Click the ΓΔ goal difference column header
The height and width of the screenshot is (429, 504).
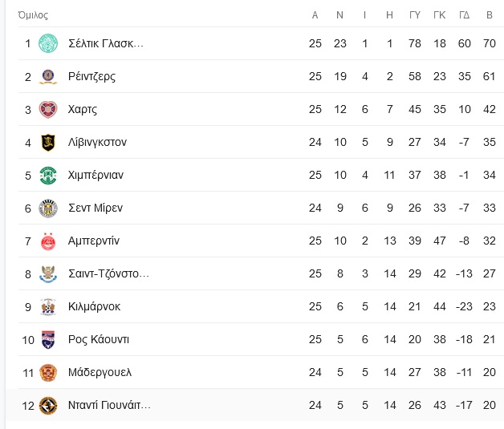pyautogui.click(x=464, y=15)
